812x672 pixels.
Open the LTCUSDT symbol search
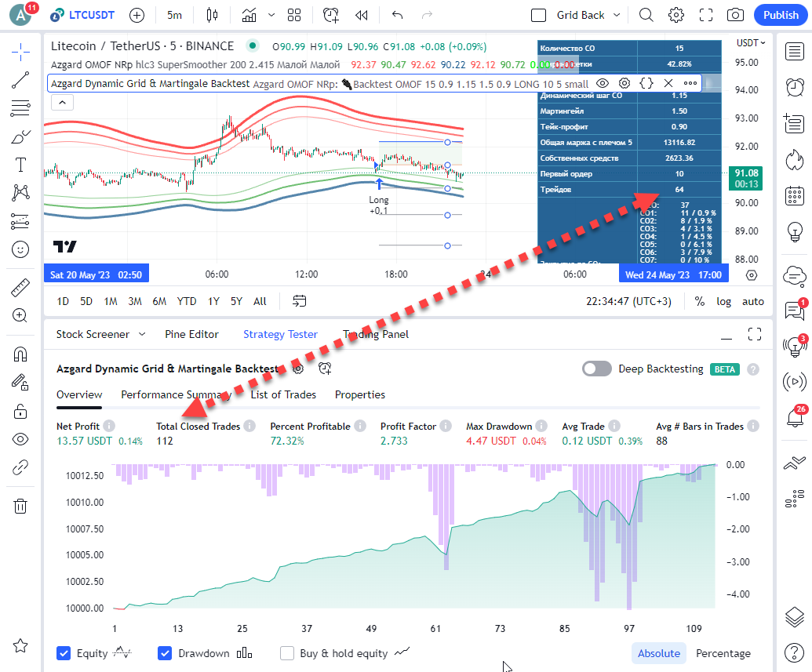82,16
